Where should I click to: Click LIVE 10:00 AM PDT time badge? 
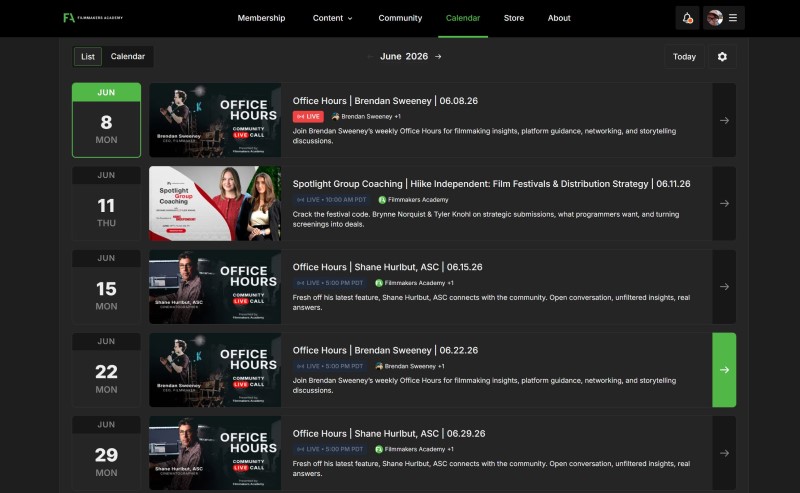coord(331,200)
